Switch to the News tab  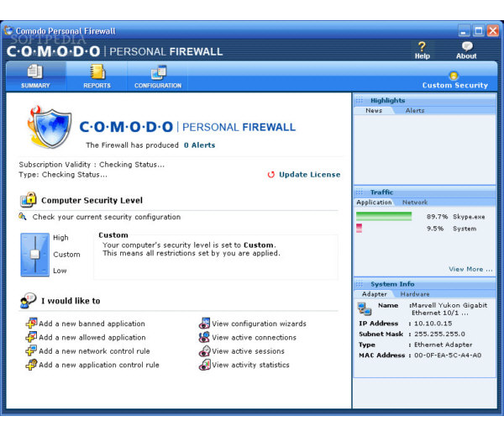374,110
